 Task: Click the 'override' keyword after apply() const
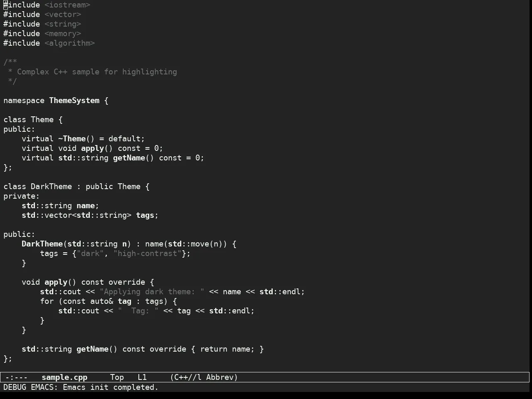pyautogui.click(x=127, y=282)
